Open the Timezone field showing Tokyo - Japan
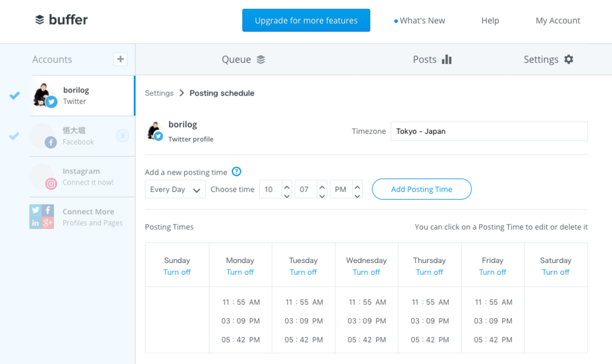 [x=489, y=131]
